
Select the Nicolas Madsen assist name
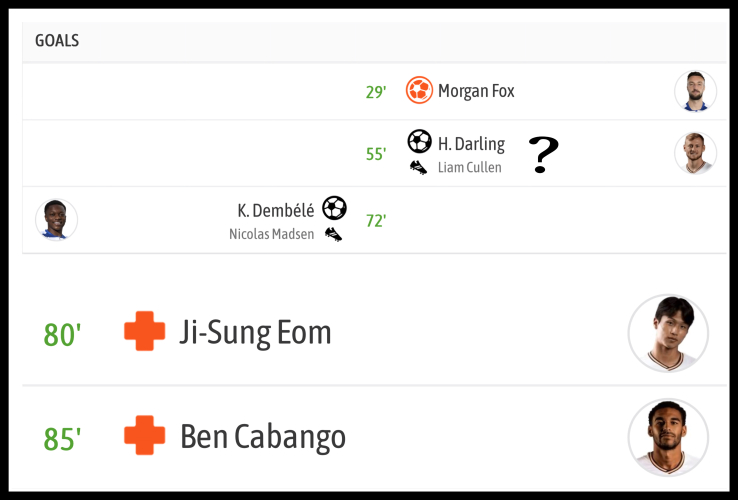271,234
